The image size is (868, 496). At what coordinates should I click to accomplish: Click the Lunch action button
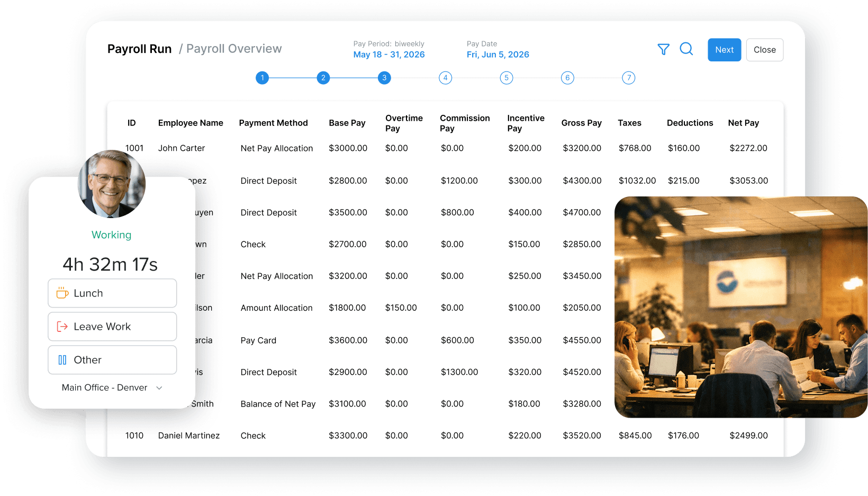click(x=112, y=293)
